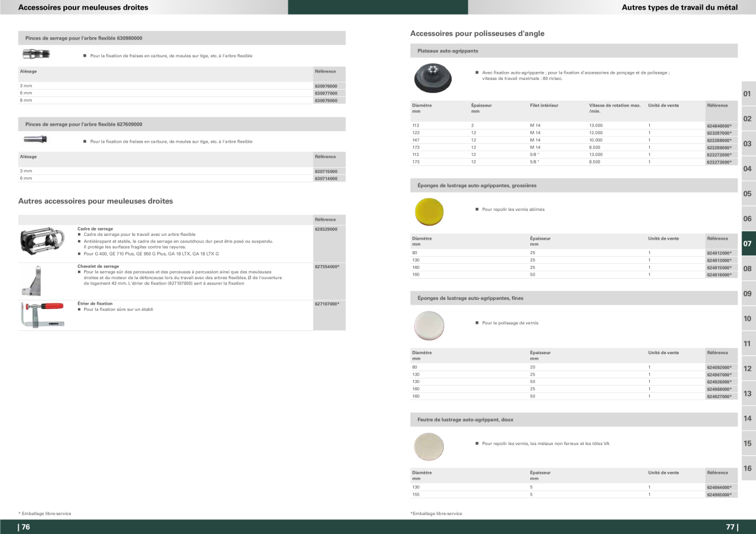
Task: Click section title Plateaux auto-agrippants
Action: [x=448, y=51]
